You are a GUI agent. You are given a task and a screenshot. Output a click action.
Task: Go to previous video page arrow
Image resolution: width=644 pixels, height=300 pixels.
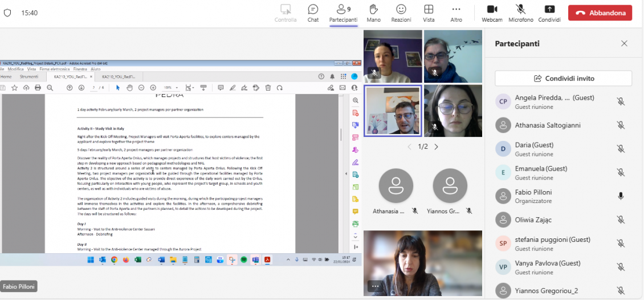pos(409,147)
